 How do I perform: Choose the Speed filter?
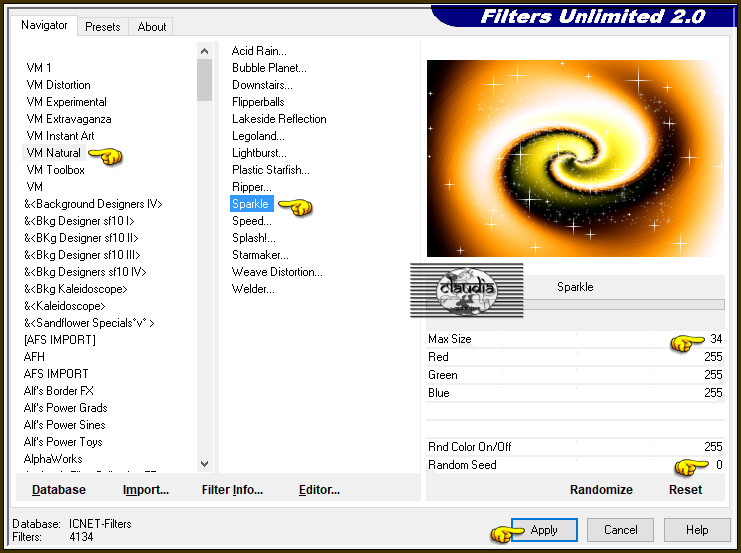tap(251, 221)
